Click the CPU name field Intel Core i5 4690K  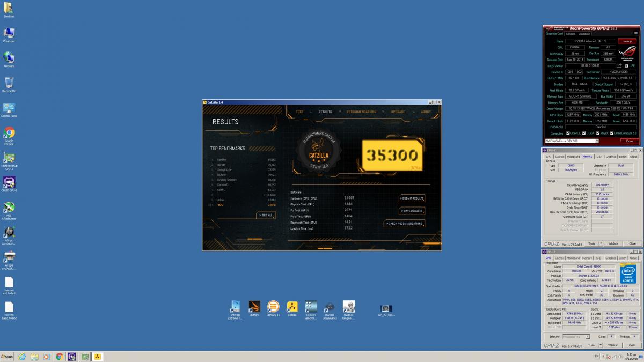point(589,267)
